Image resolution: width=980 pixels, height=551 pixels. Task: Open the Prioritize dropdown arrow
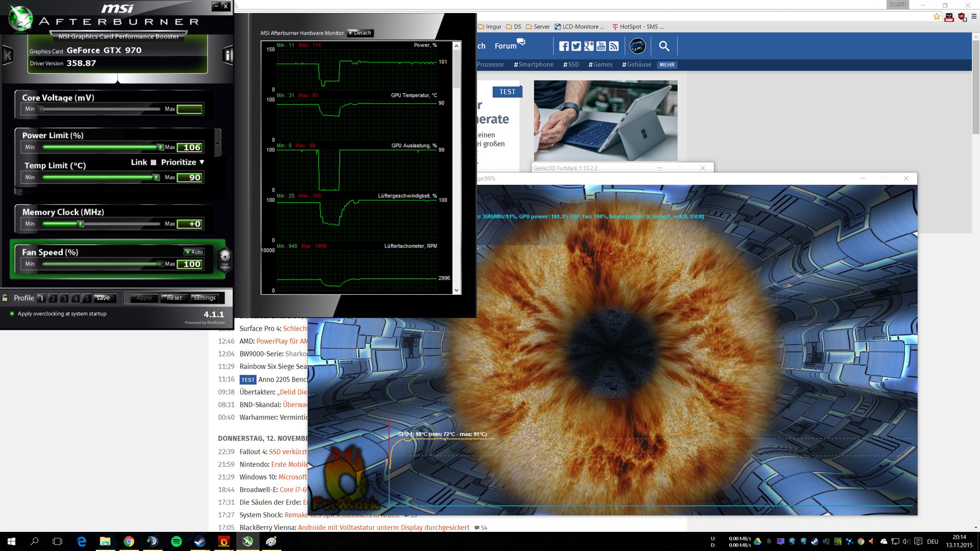pos(202,162)
